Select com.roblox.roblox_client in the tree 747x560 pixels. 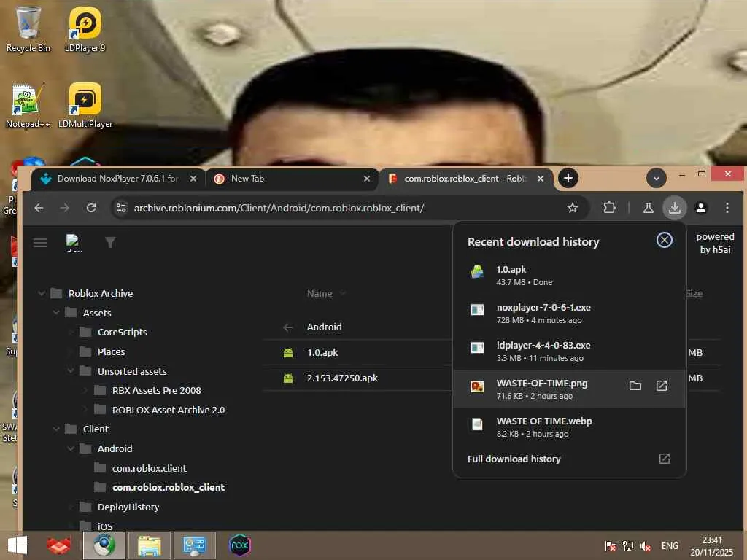tap(169, 488)
